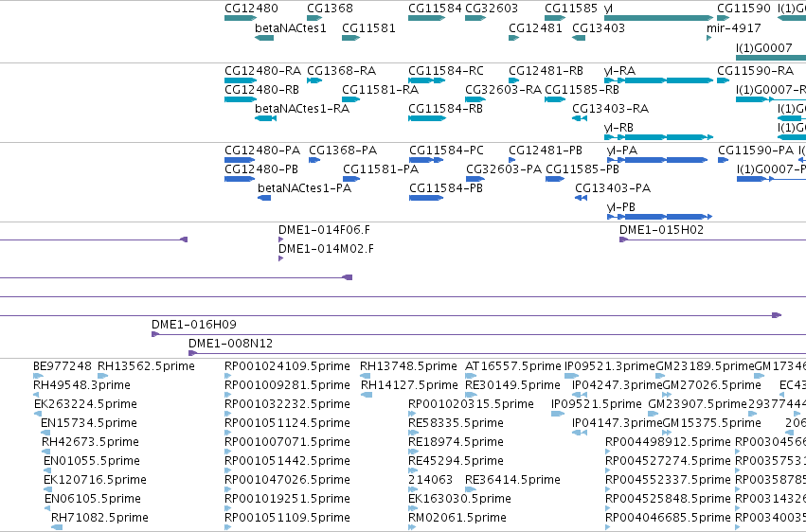
Task: Click the CG11584-PC protein label
Action: click(x=446, y=150)
